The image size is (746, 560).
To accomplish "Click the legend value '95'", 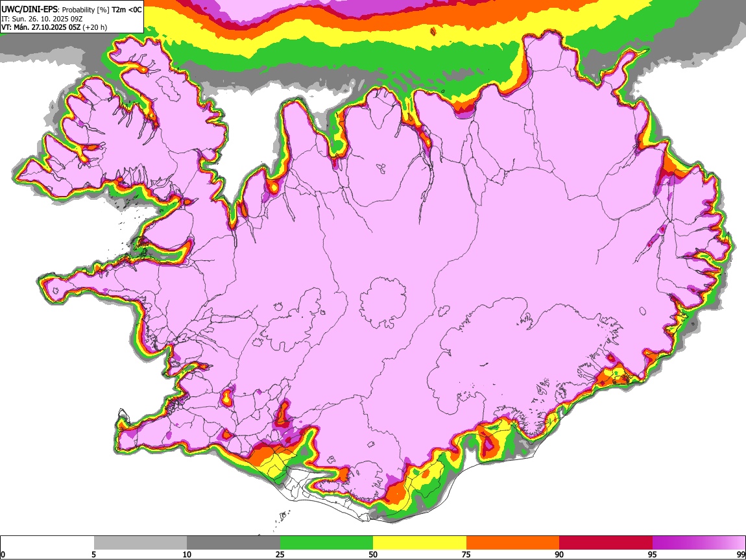I will click(653, 555).
